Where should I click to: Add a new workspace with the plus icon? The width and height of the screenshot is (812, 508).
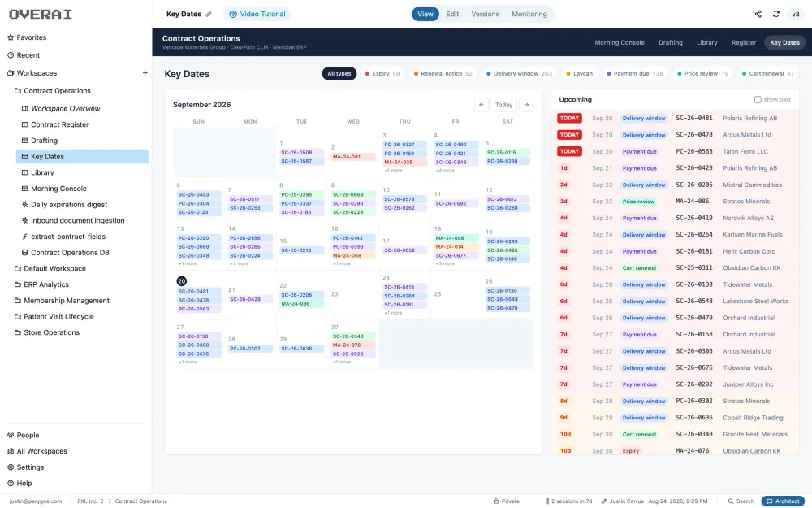(x=145, y=73)
